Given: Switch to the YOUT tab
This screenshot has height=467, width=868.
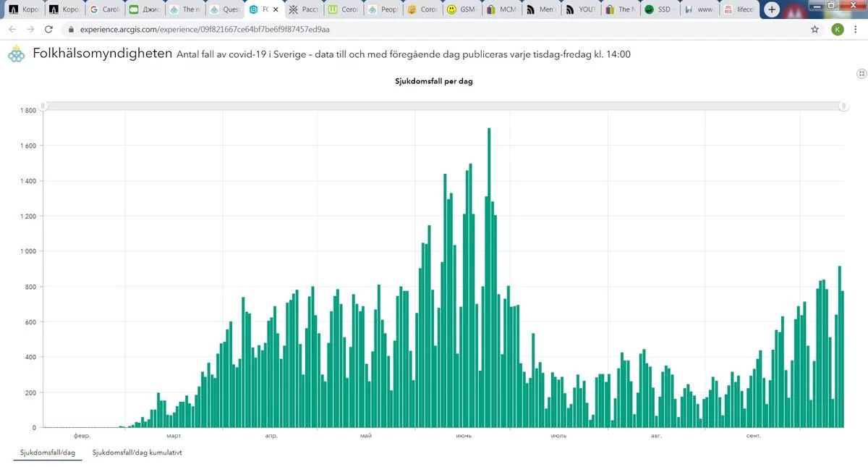Looking at the screenshot, I should [x=579, y=10].
